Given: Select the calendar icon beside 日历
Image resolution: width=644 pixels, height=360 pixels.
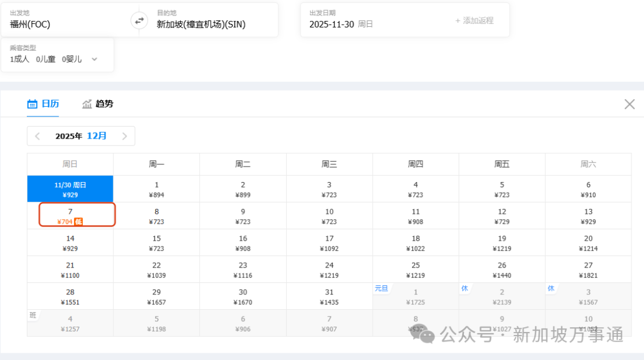Looking at the screenshot, I should pos(33,103).
